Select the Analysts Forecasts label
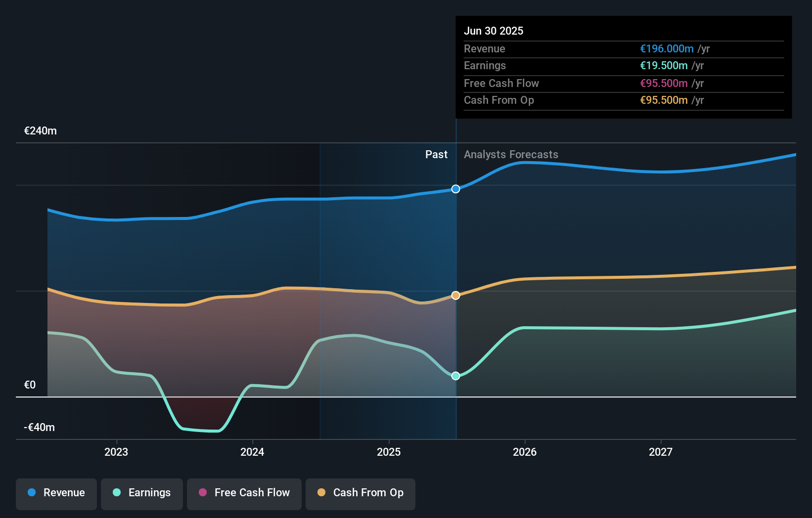 tap(511, 154)
